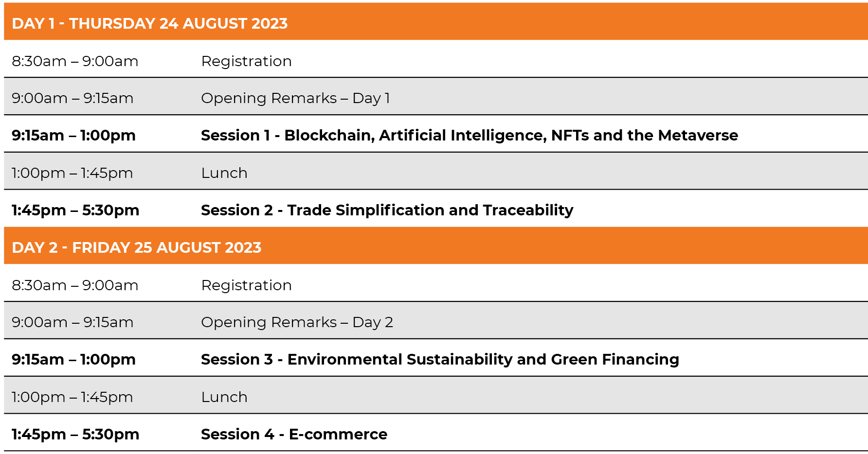The image size is (868, 454).
Task: Click the Day 1 Thursday 24 August header
Action: 150,23
